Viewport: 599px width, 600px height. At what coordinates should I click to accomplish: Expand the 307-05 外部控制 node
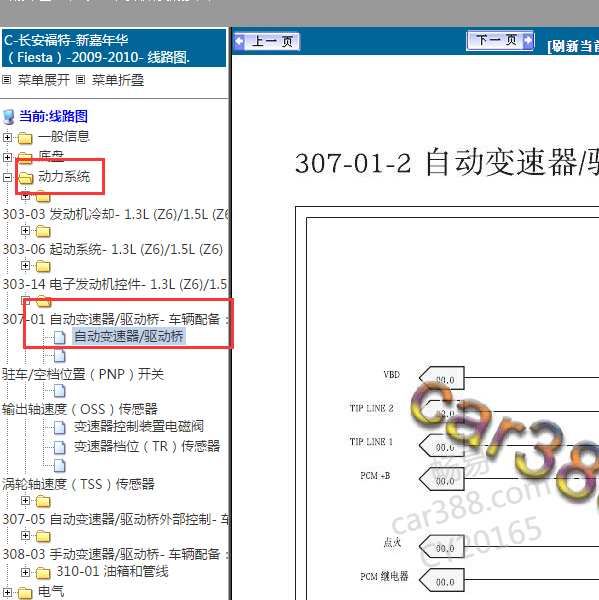click(x=25, y=500)
